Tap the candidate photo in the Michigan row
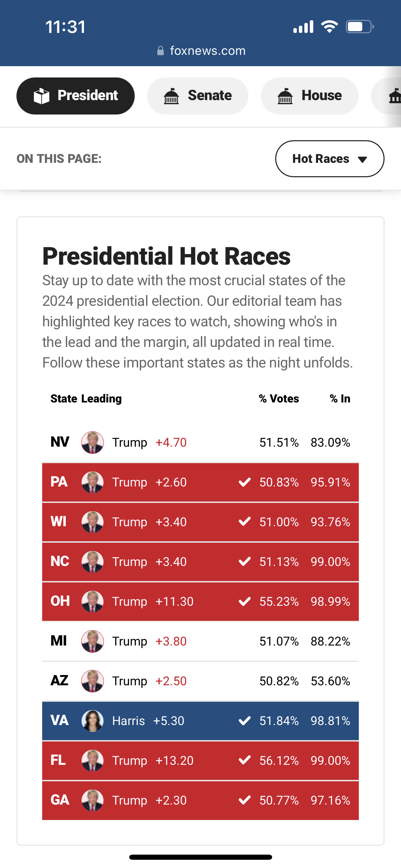The height and width of the screenshot is (868, 401). pyautogui.click(x=92, y=641)
